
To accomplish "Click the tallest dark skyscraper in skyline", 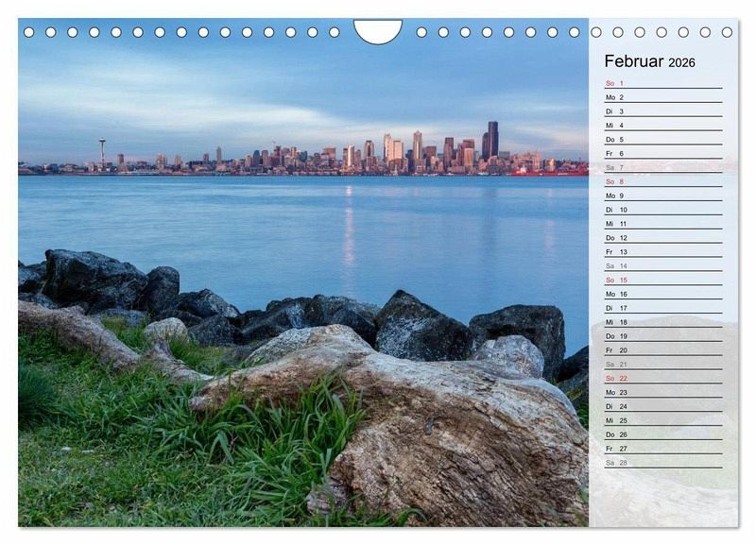I will pyautogui.click(x=492, y=139).
